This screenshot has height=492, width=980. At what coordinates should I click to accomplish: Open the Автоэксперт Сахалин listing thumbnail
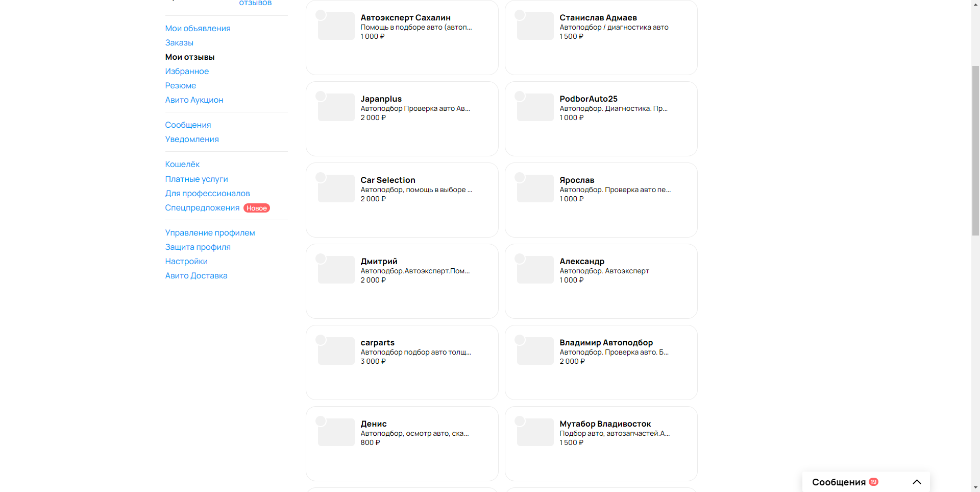pos(336,26)
